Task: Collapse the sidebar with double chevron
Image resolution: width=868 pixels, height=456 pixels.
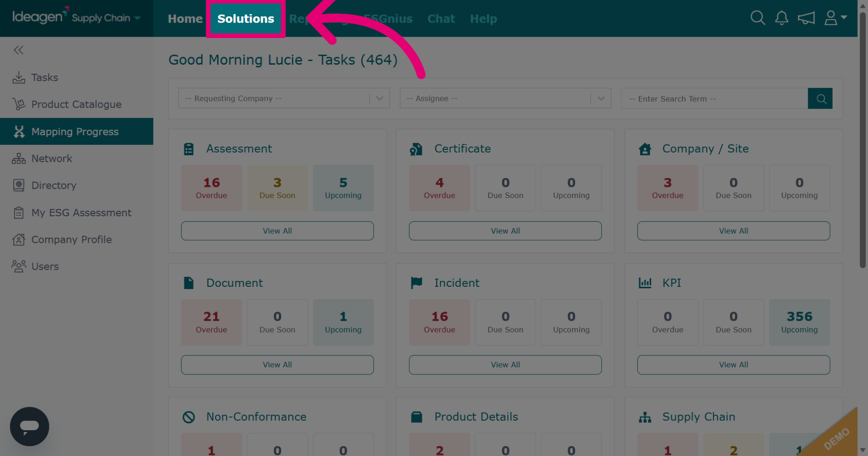Action: click(x=19, y=50)
